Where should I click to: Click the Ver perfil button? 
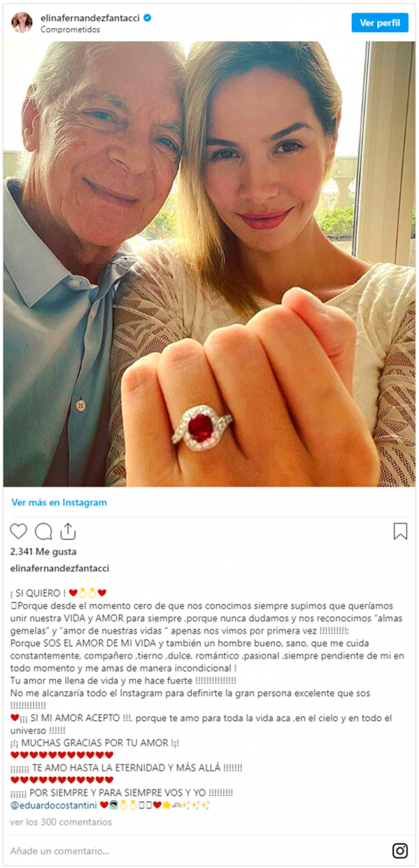point(380,23)
